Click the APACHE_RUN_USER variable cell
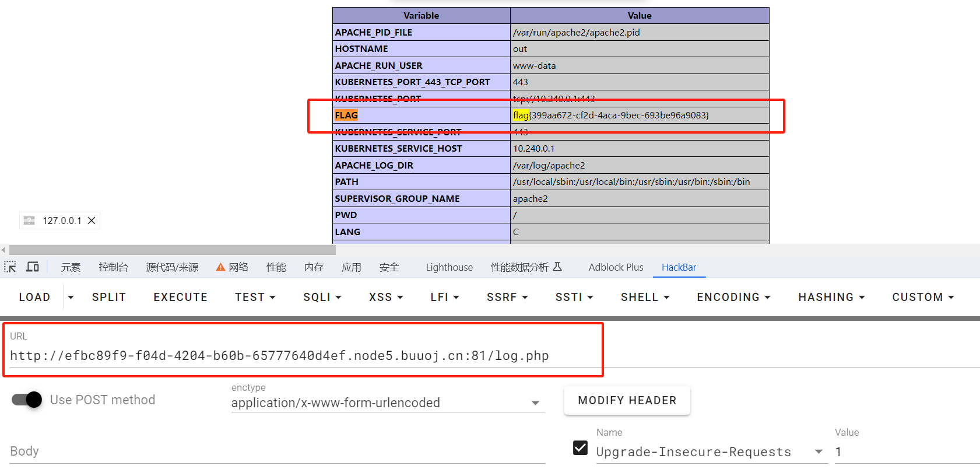 [421, 65]
